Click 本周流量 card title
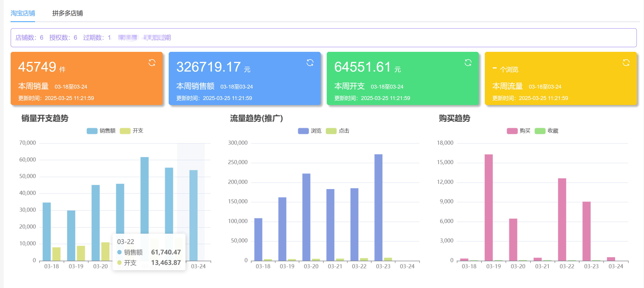This screenshot has height=288, width=644. pyautogui.click(x=507, y=86)
